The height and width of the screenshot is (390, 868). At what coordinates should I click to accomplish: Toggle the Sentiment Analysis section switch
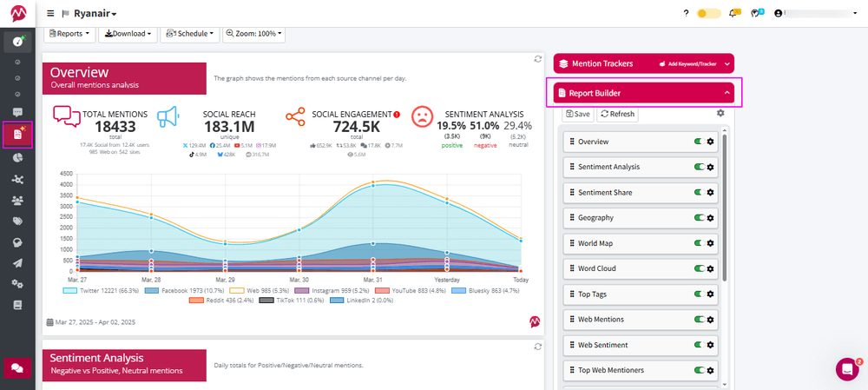[700, 167]
